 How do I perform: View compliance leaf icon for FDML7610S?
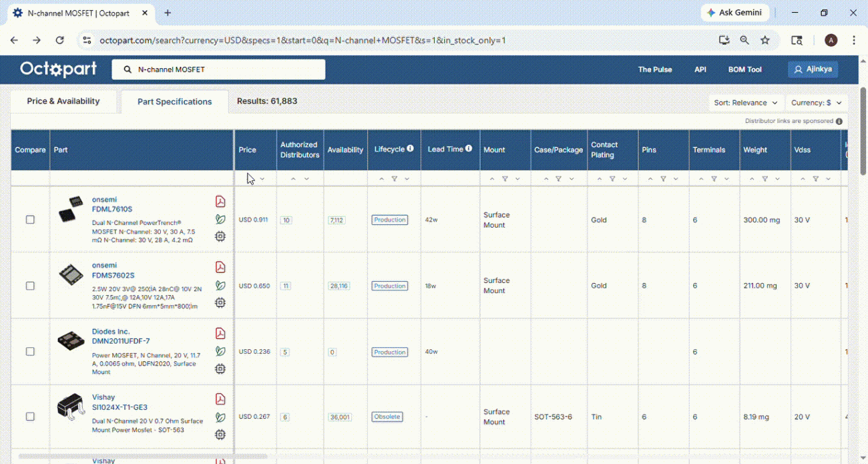click(220, 219)
